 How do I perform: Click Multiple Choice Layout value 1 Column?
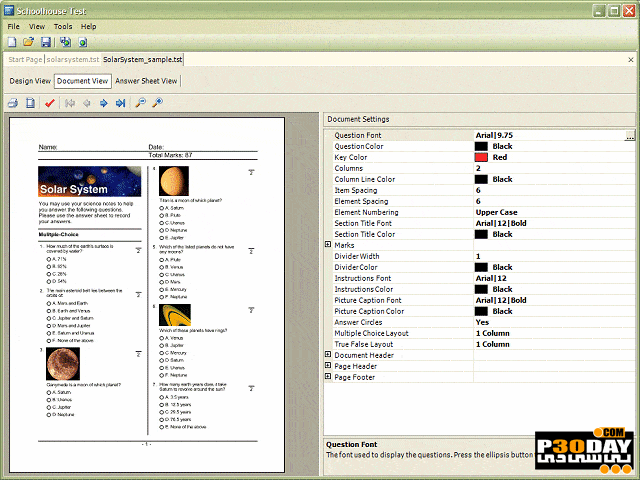pos(493,333)
